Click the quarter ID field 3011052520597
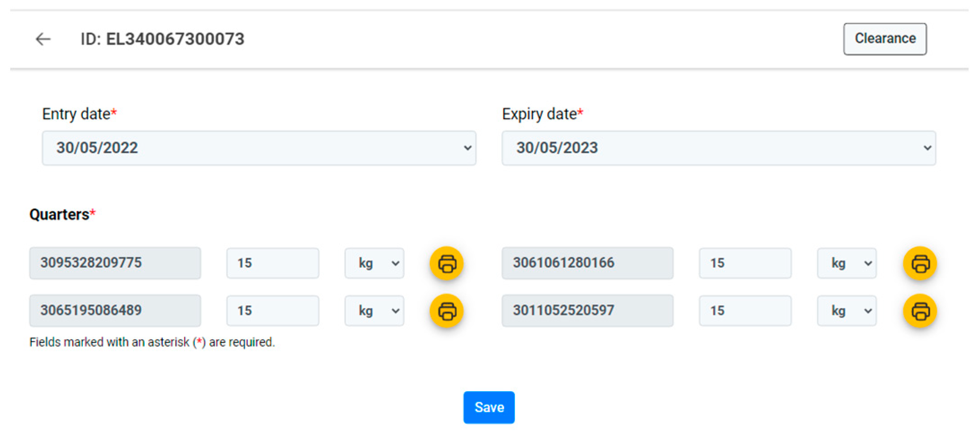The image size is (980, 436). coord(587,311)
